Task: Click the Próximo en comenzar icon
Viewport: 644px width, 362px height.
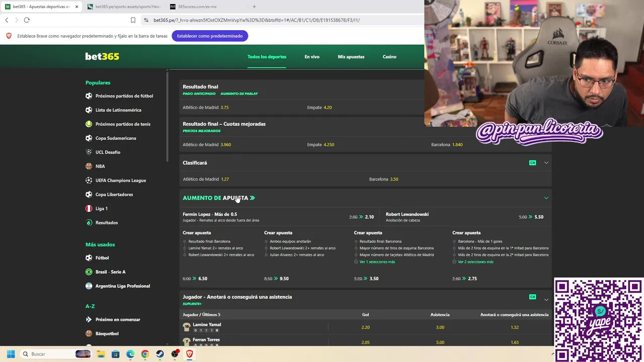Action: pos(89,320)
